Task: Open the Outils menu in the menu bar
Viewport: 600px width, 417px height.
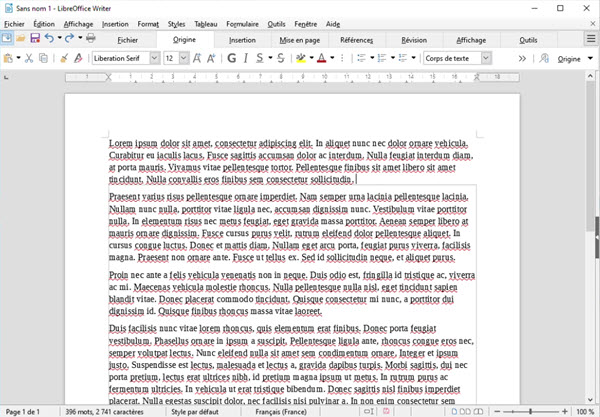Action: (276, 24)
